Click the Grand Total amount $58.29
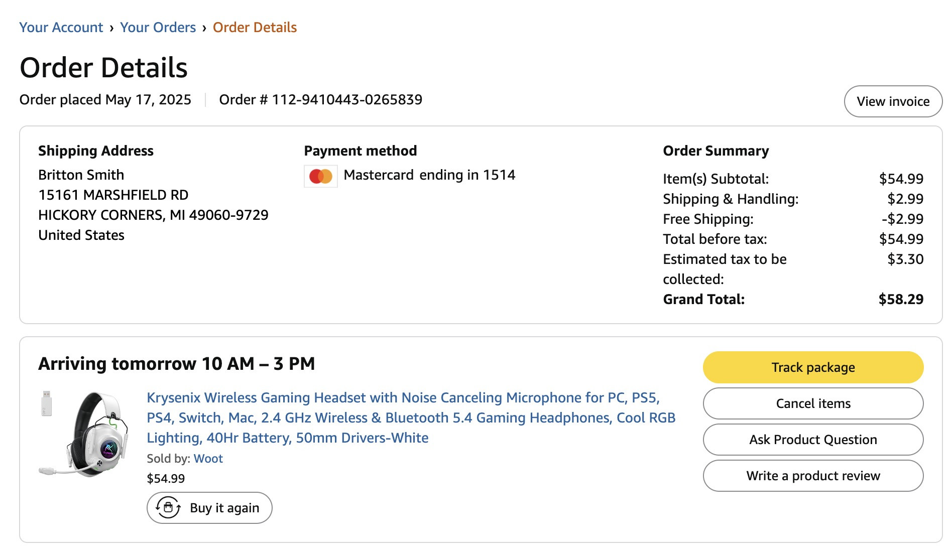 click(x=901, y=299)
